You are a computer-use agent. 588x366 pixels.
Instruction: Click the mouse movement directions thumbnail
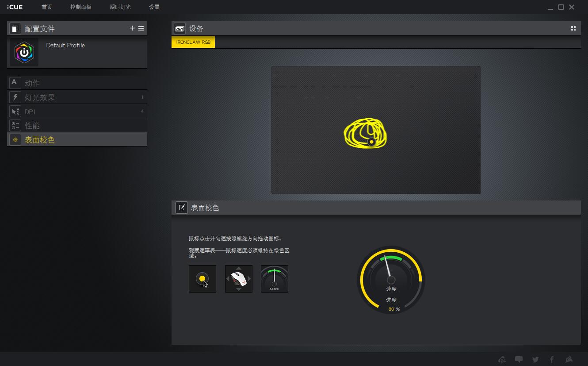point(239,279)
